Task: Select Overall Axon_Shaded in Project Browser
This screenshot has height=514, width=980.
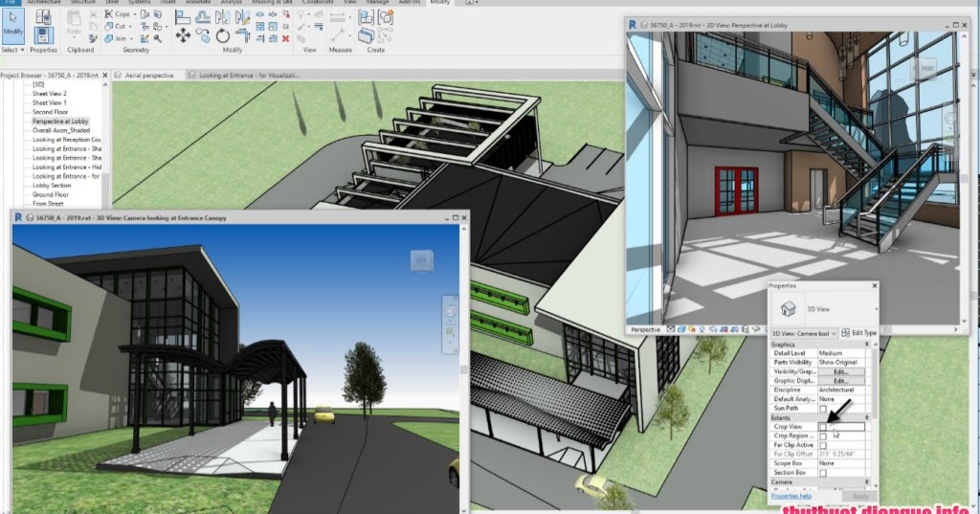Action: click(61, 131)
